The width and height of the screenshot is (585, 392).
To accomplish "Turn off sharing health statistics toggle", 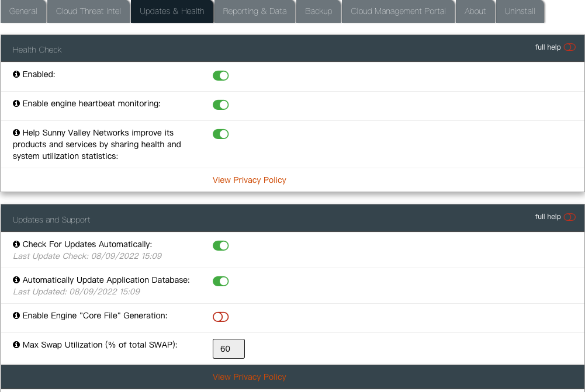I will pyautogui.click(x=220, y=134).
